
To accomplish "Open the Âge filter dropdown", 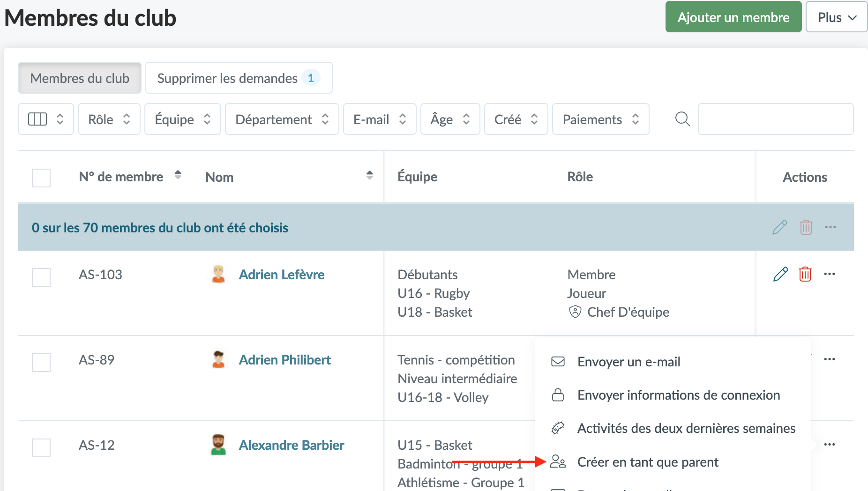I will [450, 119].
